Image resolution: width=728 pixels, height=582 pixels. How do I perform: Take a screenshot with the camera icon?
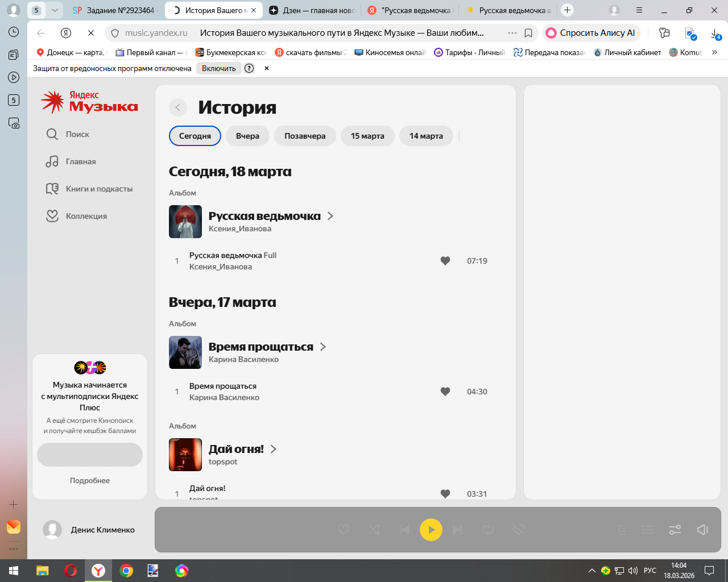[x=14, y=123]
